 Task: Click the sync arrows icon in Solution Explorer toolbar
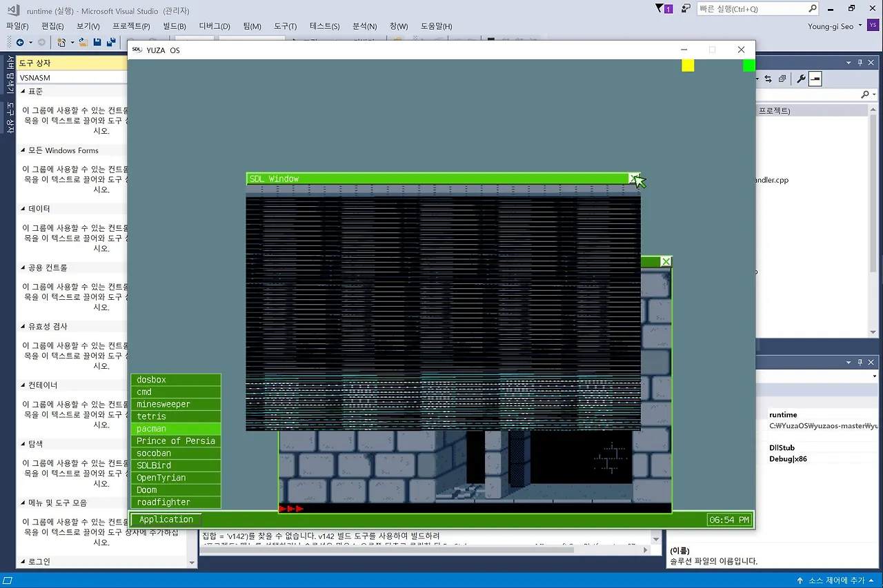(x=768, y=79)
